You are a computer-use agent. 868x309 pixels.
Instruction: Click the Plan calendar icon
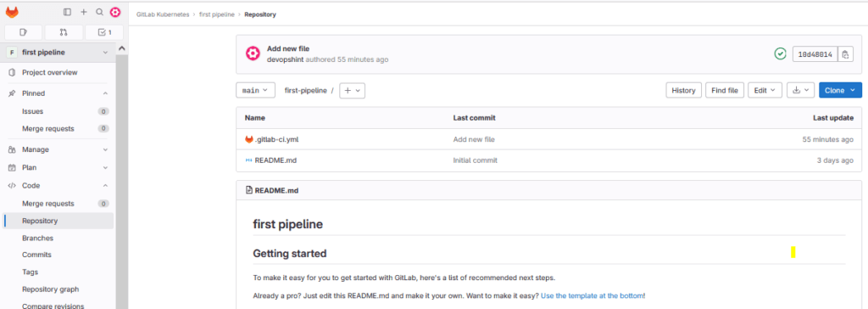coord(12,167)
